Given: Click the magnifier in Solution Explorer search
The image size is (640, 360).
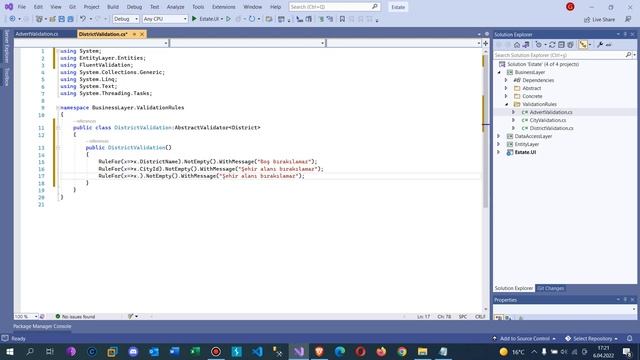Looking at the screenshot, I should (x=628, y=55).
